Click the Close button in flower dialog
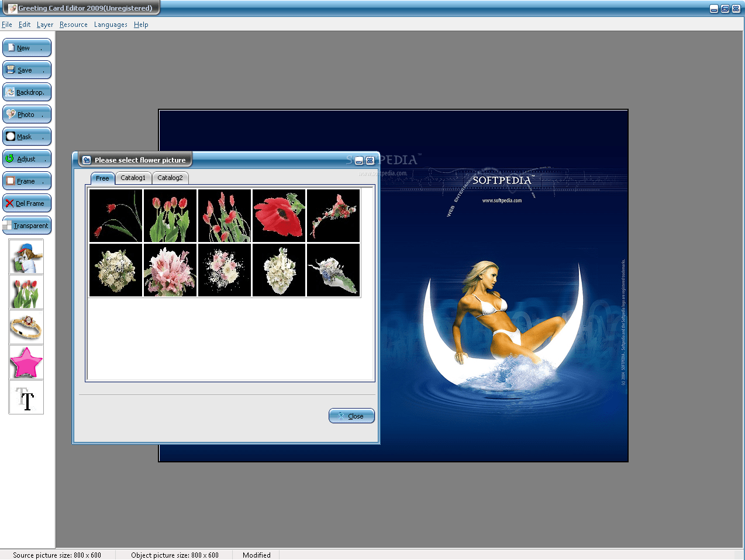The height and width of the screenshot is (560, 745). pyautogui.click(x=351, y=416)
